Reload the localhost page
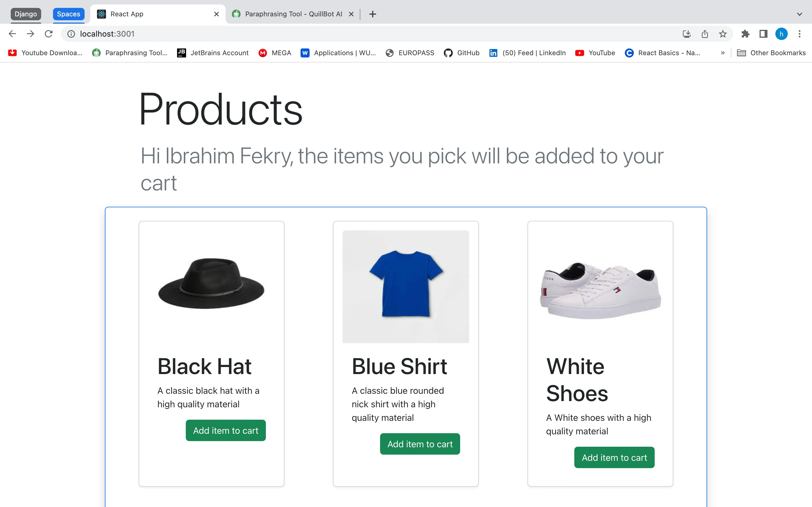 click(49, 34)
